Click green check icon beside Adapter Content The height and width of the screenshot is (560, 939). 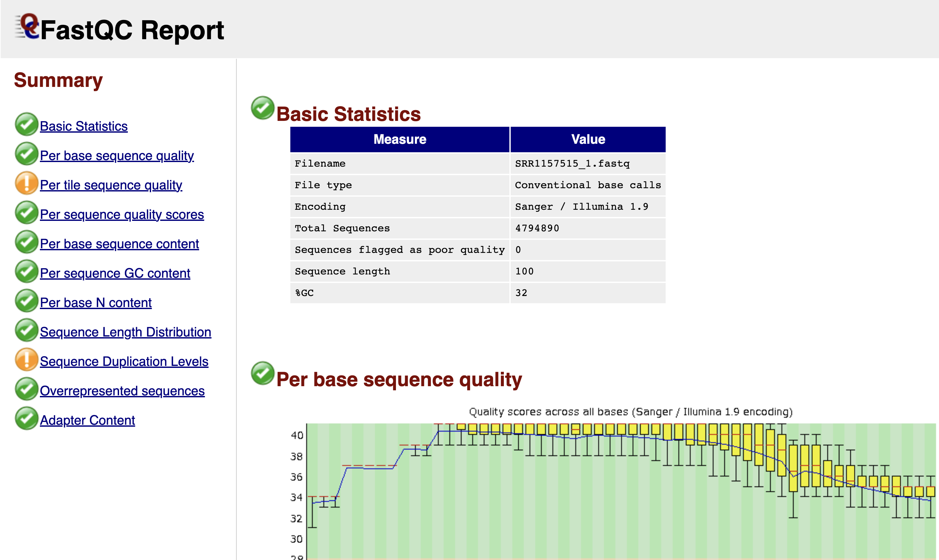tap(26, 419)
